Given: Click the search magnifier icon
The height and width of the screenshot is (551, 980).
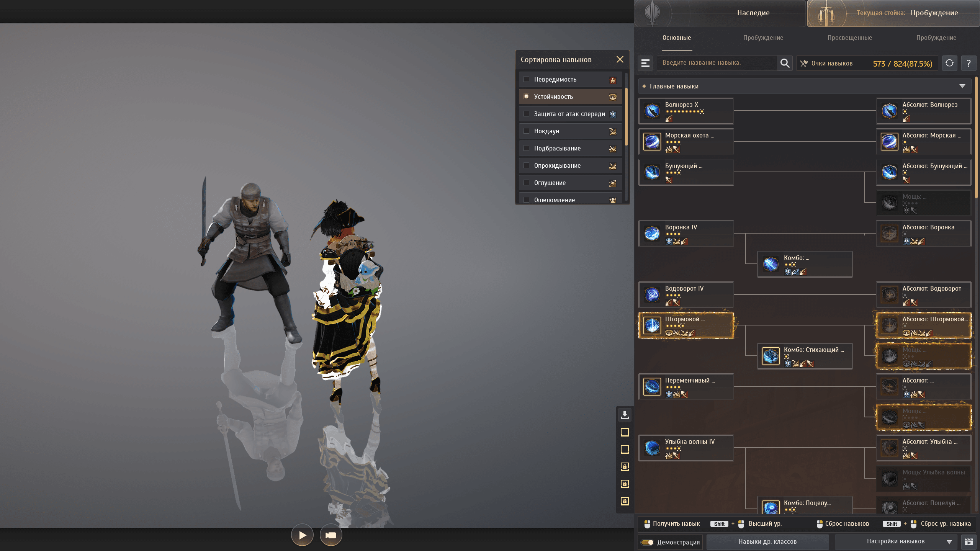Looking at the screenshot, I should coord(785,63).
